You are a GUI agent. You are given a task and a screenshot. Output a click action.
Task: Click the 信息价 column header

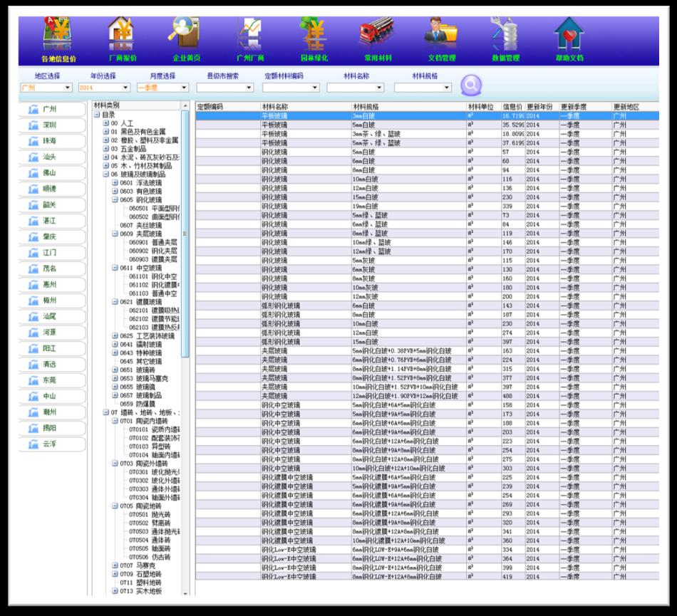coord(512,107)
